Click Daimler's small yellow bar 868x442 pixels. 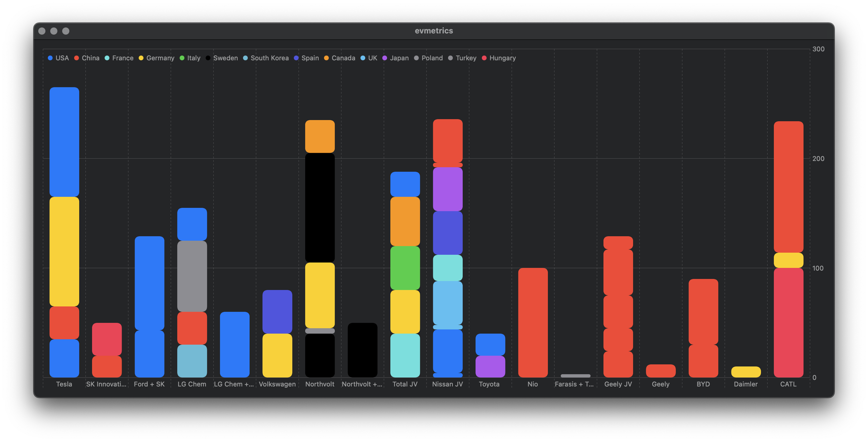[x=746, y=372]
